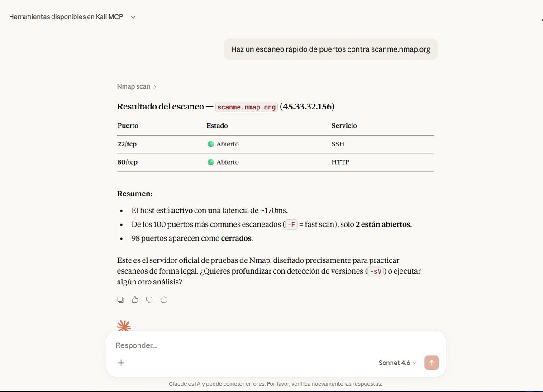Click the IP address 45.33.32.156

coord(307,107)
